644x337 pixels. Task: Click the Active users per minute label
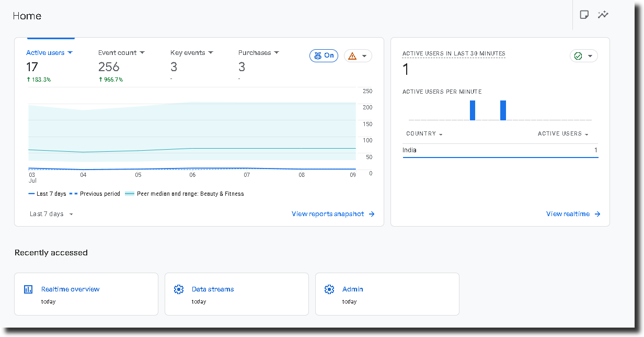pyautogui.click(x=442, y=92)
